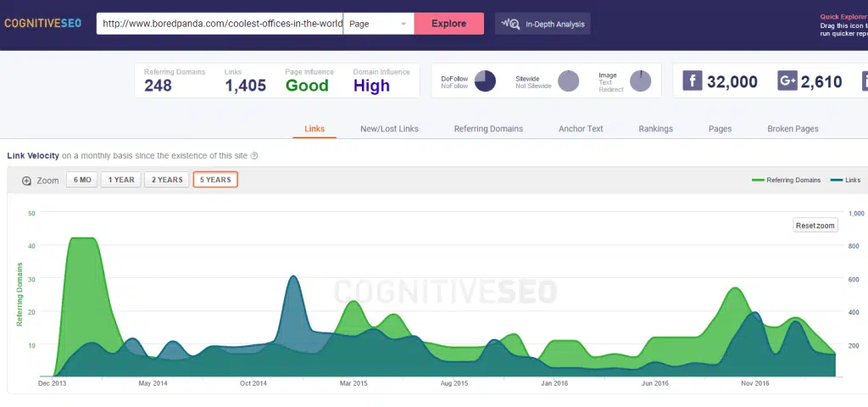Image resolution: width=868 pixels, height=407 pixels.
Task: Toggle the Links legend series
Action: click(845, 180)
